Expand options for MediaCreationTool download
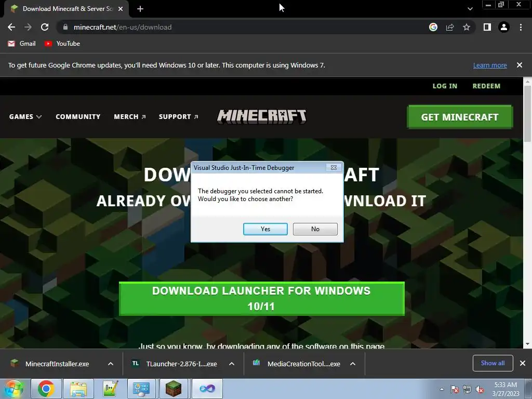 click(x=353, y=364)
